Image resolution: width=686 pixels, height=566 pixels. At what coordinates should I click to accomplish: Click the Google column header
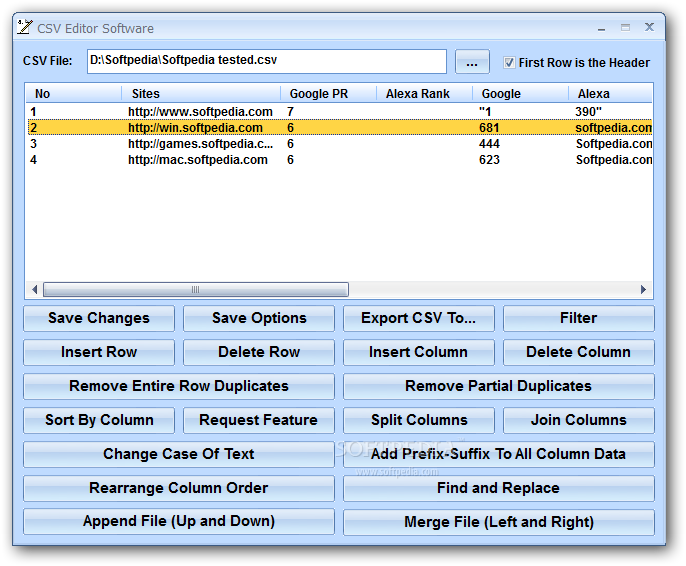pyautogui.click(x=521, y=94)
